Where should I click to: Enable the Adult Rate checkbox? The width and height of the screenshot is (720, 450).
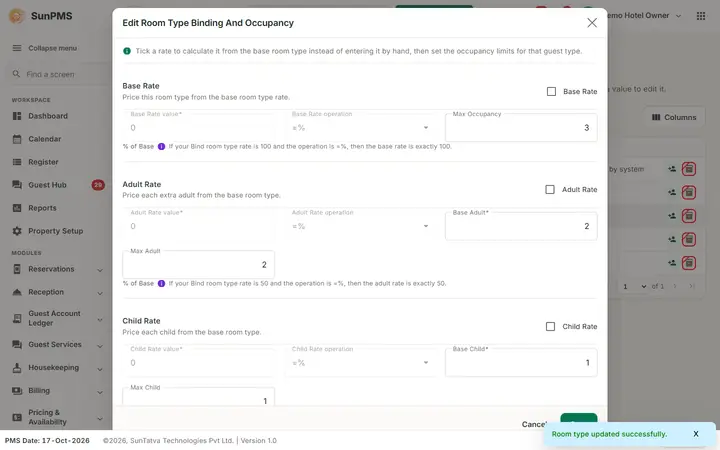tap(550, 190)
